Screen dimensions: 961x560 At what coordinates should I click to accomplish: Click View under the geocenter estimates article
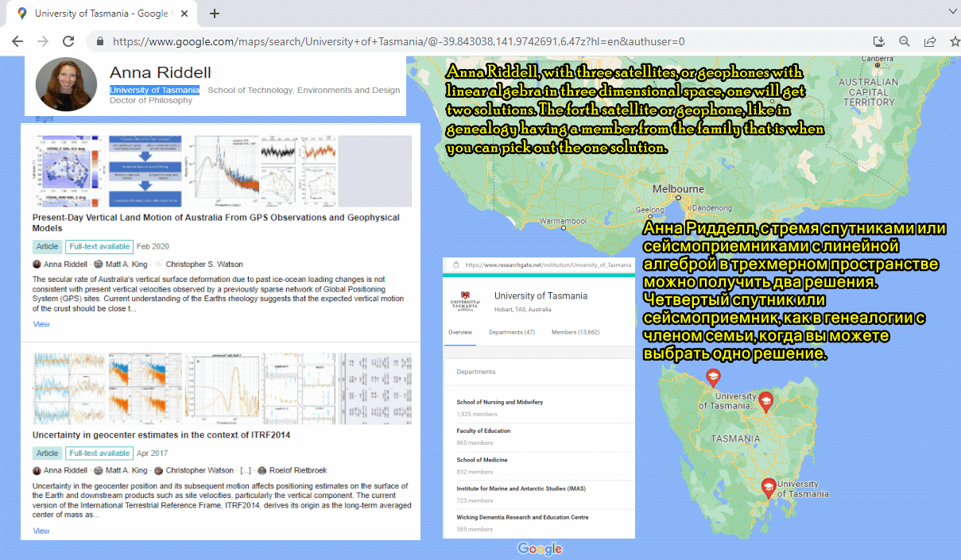[x=41, y=531]
